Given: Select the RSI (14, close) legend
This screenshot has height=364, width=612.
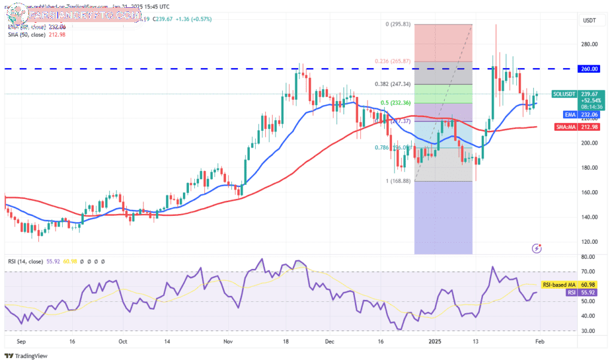Looking at the screenshot, I should pyautogui.click(x=25, y=261).
